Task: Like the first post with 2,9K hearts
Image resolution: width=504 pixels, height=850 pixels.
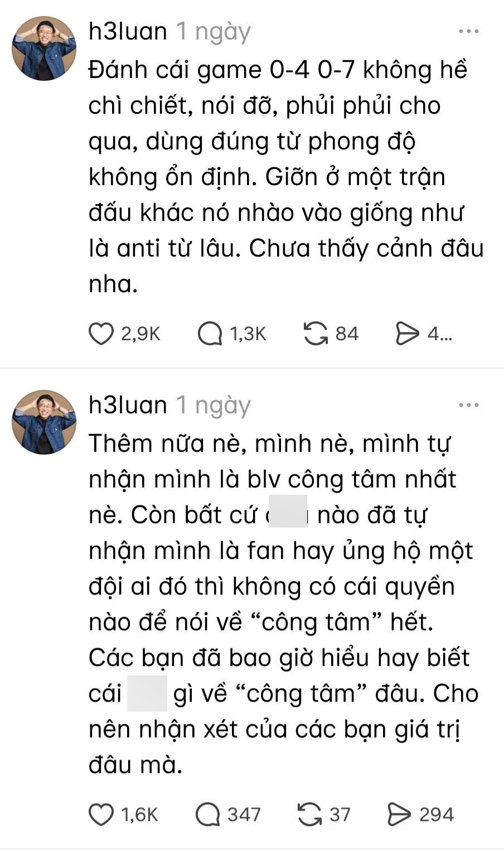Action: point(101,334)
